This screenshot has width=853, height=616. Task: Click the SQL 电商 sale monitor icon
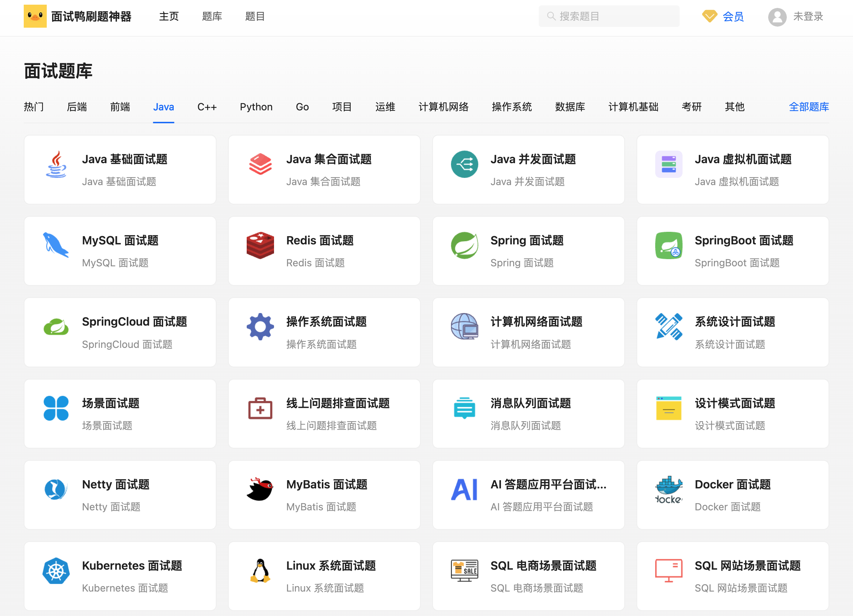coord(465,571)
